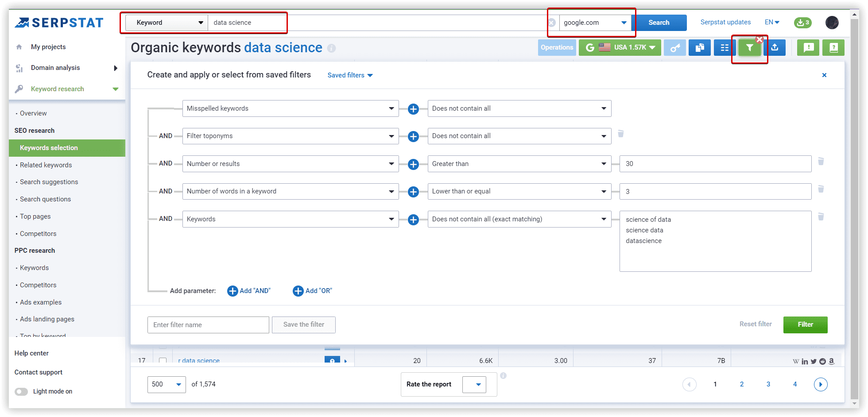Viewport: 868px width, 417px height.
Task: Delete the Number of results filter row
Action: tap(821, 162)
